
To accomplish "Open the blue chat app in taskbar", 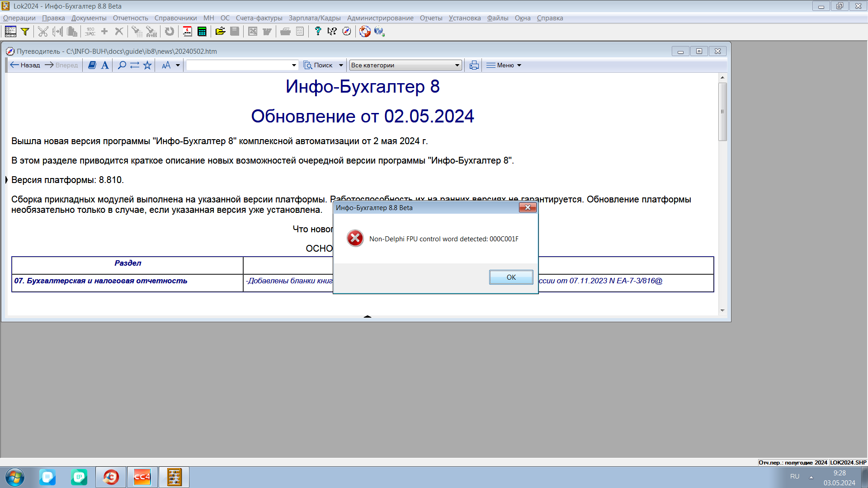I will tap(47, 477).
